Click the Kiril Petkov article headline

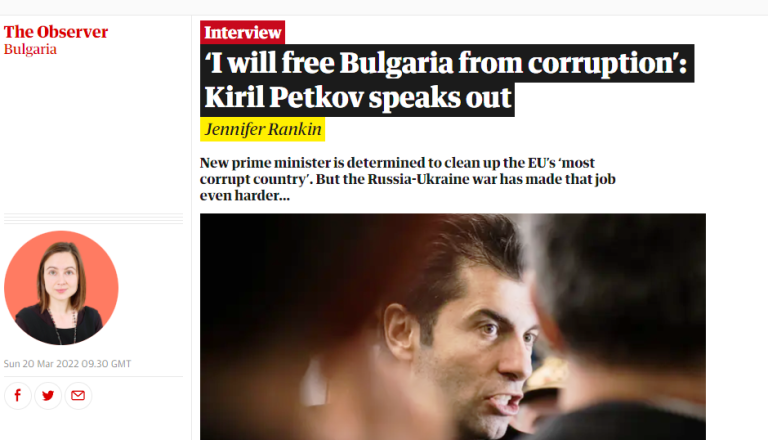tap(447, 80)
